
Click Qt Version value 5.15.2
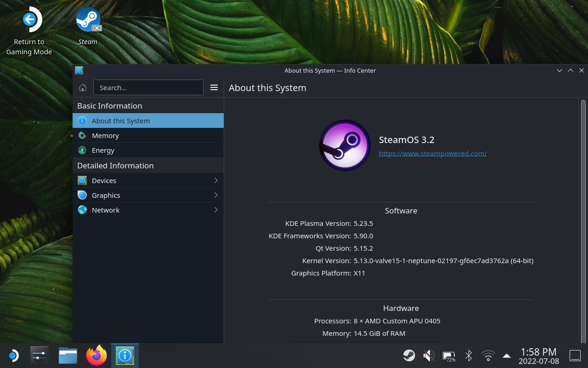point(363,248)
